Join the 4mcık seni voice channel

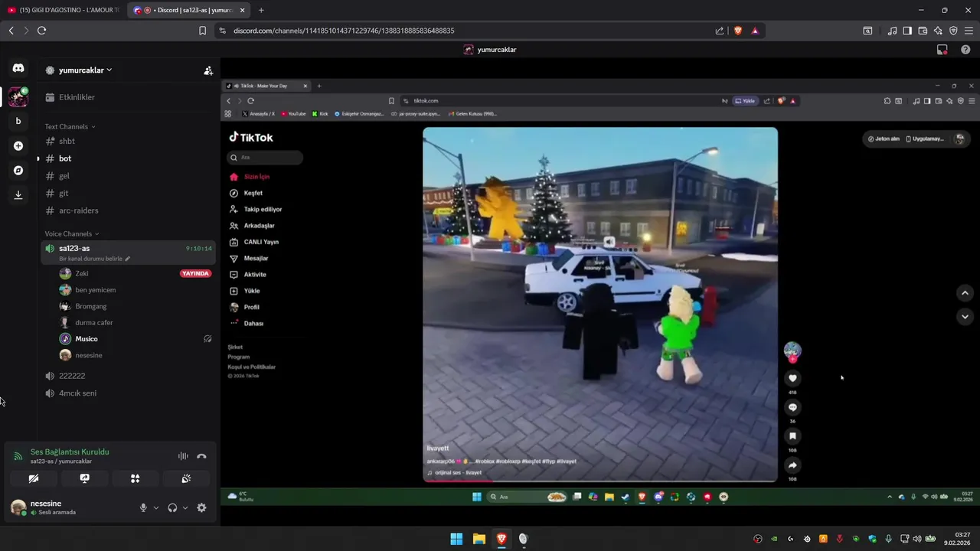click(x=127, y=393)
